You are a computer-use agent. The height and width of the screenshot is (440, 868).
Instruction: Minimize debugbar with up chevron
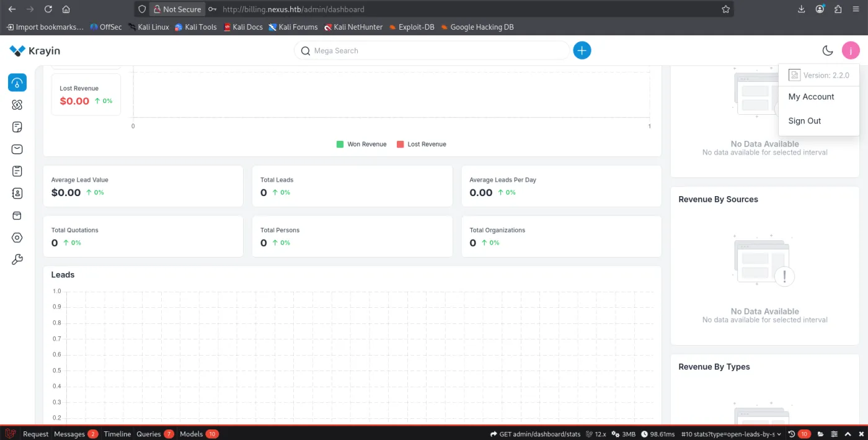[x=848, y=434]
